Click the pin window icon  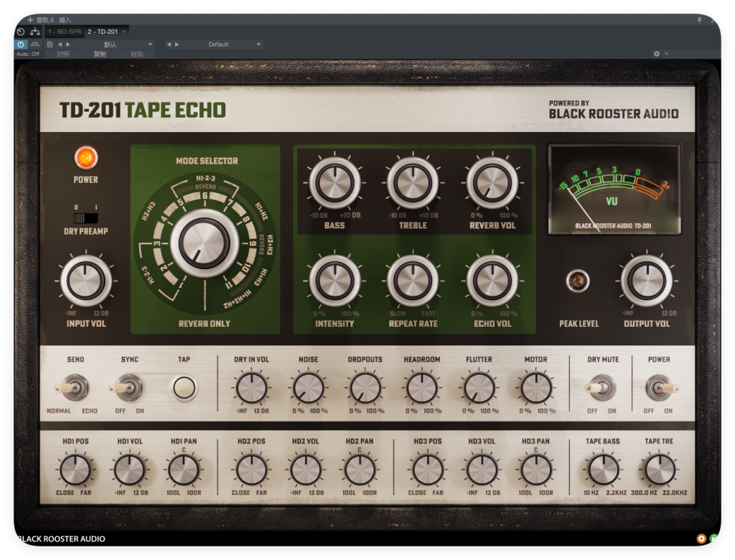coord(700,20)
